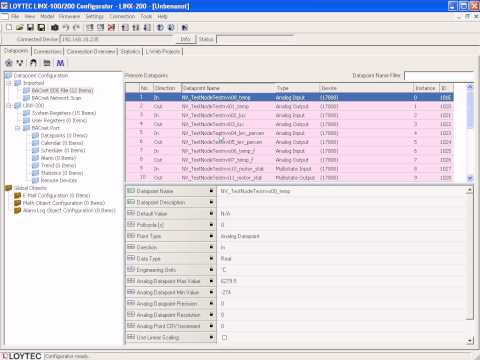Select the Trend tree item
Image resolution: width=480 pixels, height=360 pixels.
tap(58, 165)
